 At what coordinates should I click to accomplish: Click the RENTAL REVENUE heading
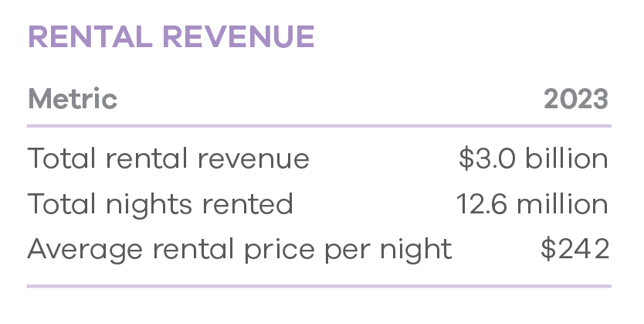(x=171, y=37)
